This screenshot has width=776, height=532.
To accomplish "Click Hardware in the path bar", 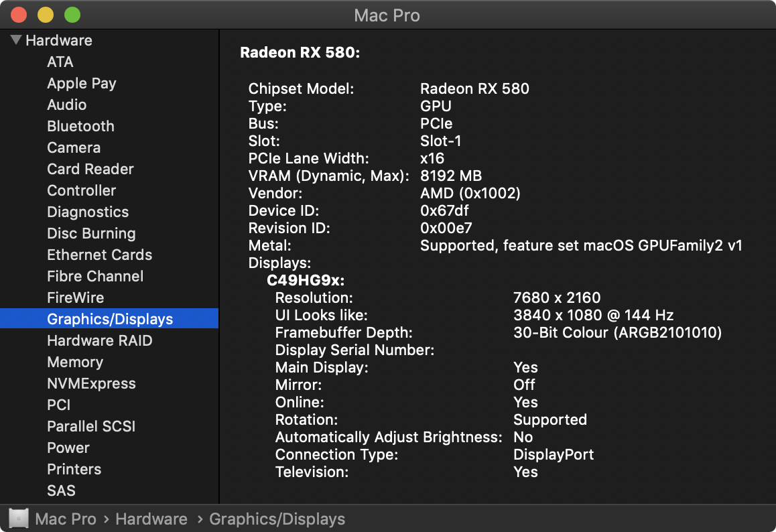I will pyautogui.click(x=151, y=519).
